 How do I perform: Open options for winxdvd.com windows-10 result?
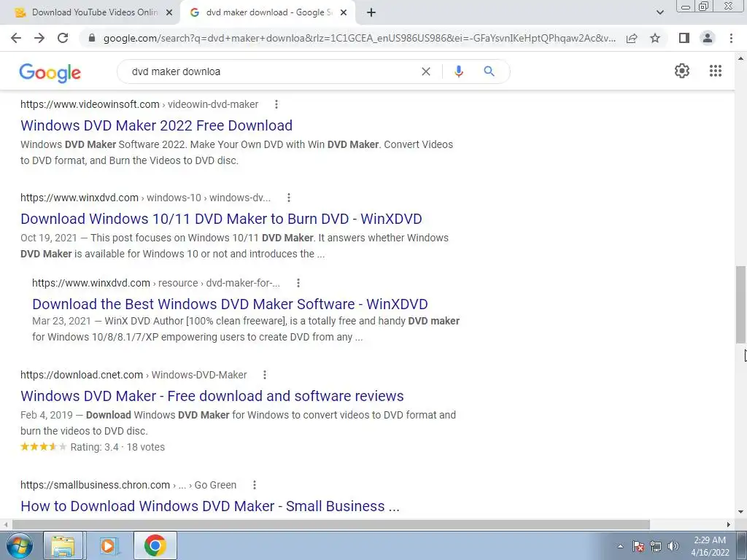289,198
